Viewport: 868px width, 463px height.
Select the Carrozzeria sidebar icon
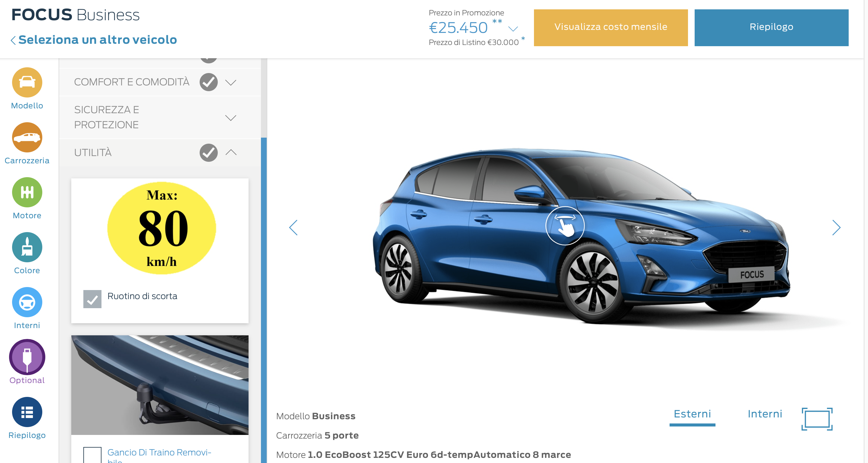coord(27,137)
